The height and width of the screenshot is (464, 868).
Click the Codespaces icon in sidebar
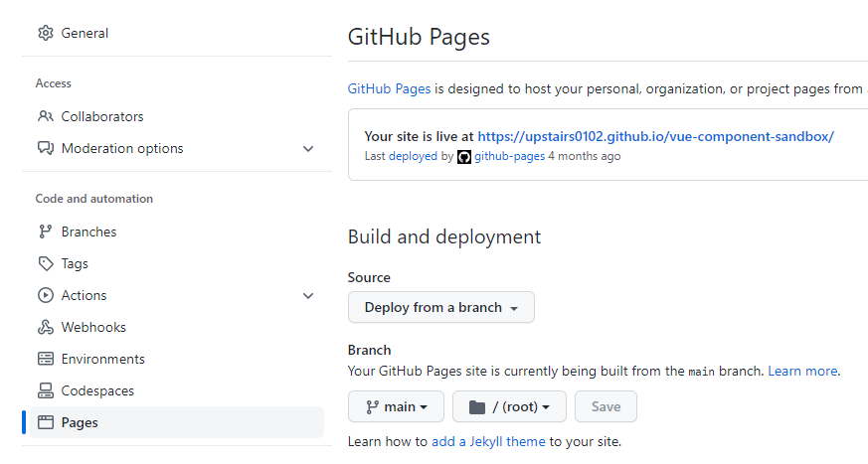click(x=45, y=390)
